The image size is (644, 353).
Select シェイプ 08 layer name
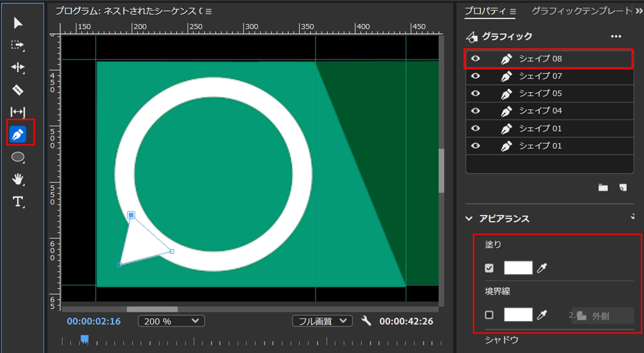[540, 59]
